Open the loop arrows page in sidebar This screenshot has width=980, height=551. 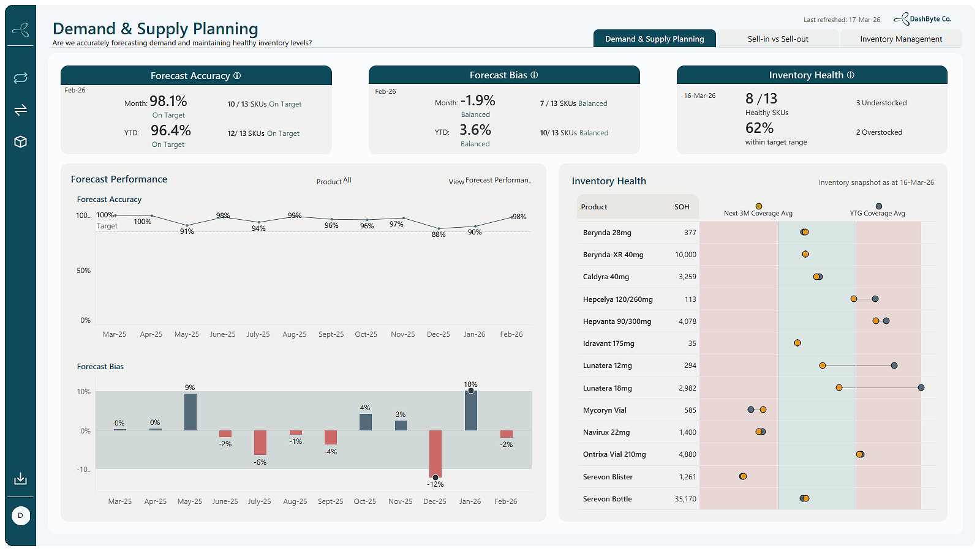[x=20, y=78]
